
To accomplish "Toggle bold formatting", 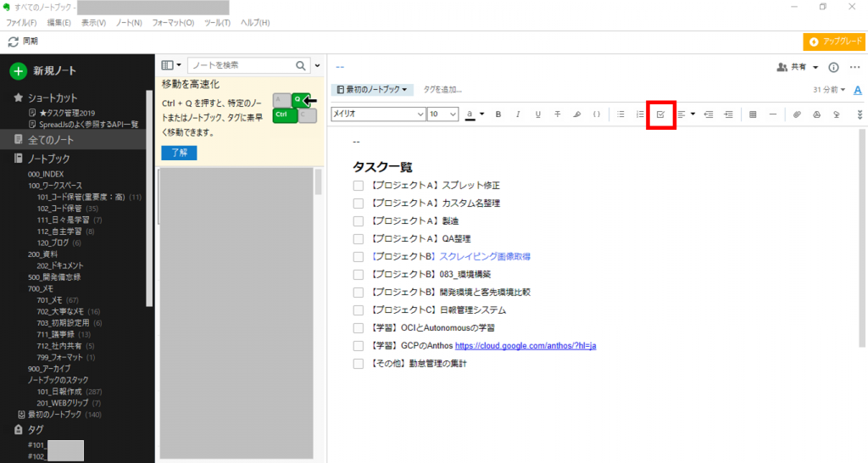I will click(x=498, y=114).
